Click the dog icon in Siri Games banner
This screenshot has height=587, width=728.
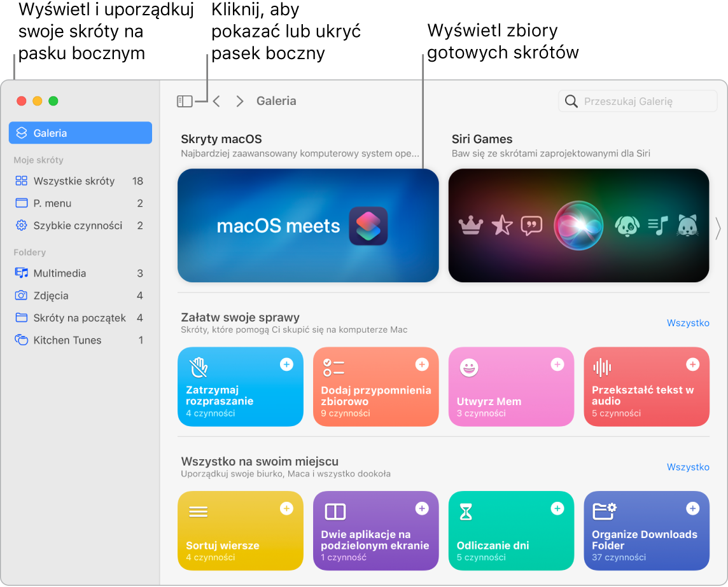pyautogui.click(x=627, y=226)
